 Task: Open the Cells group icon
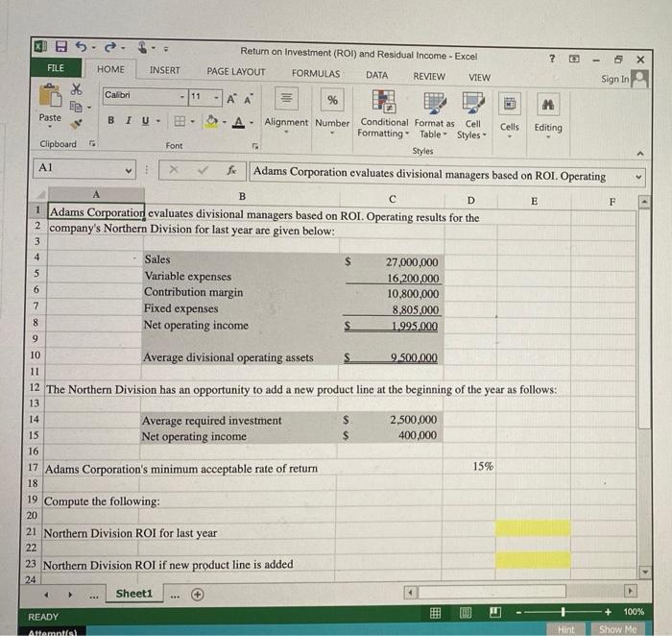510,104
